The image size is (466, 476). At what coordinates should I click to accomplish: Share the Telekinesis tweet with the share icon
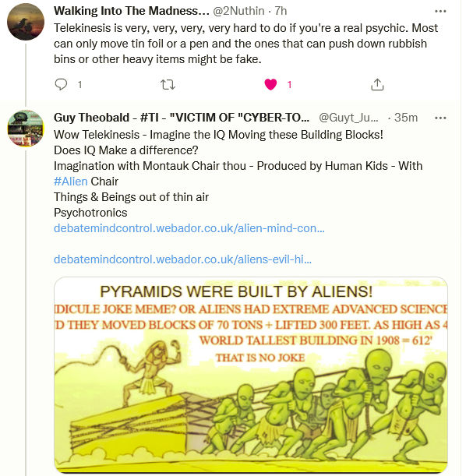pyautogui.click(x=377, y=84)
